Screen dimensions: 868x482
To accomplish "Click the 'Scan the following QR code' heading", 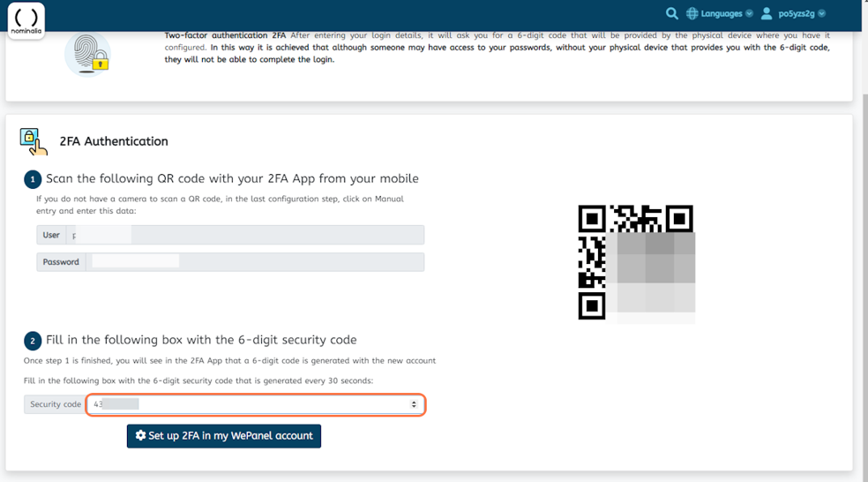I will point(232,178).
